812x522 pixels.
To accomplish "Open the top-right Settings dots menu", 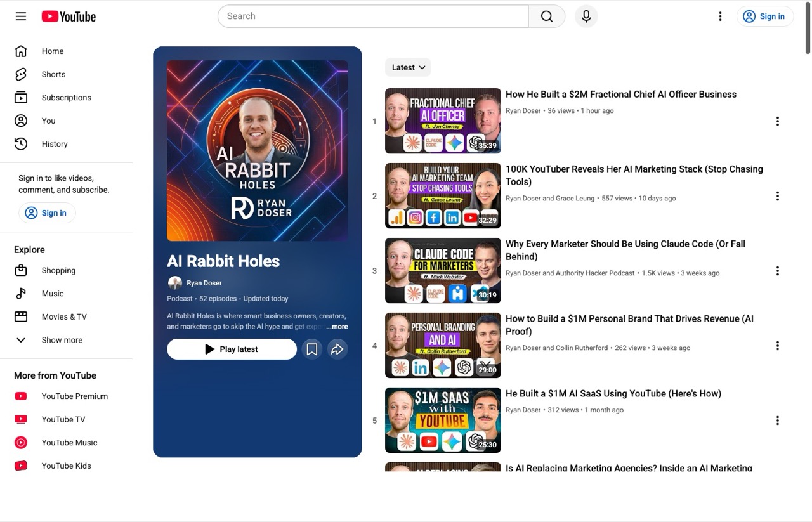I will (720, 16).
